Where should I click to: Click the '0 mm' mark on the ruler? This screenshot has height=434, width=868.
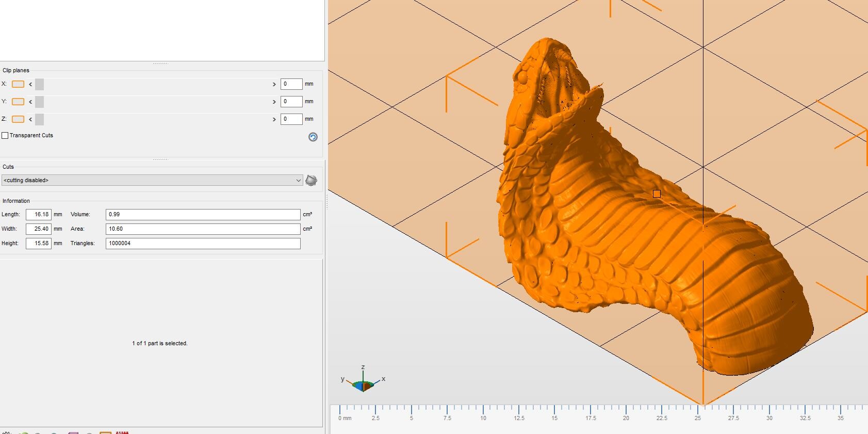point(345,418)
